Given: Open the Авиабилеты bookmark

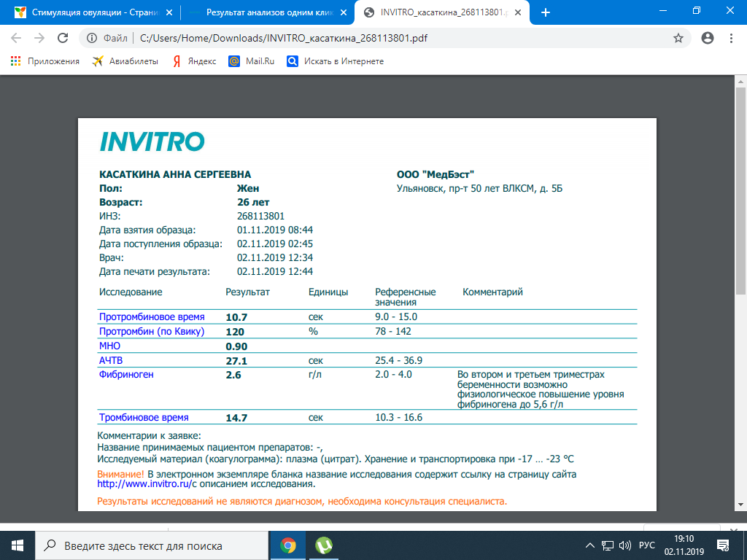Looking at the screenshot, I should 125,61.
